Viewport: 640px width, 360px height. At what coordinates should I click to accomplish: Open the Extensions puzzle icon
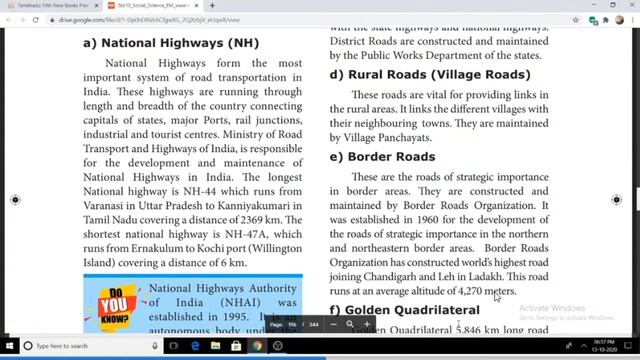click(606, 20)
